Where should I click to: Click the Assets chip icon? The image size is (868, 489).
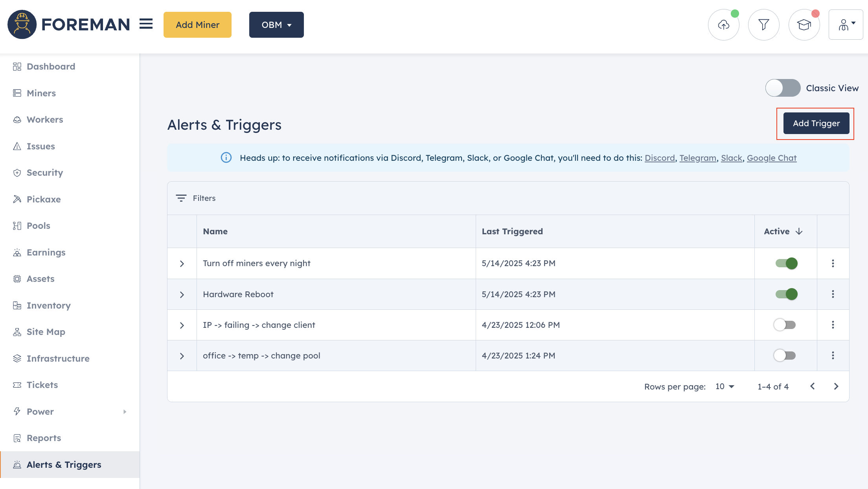click(17, 279)
